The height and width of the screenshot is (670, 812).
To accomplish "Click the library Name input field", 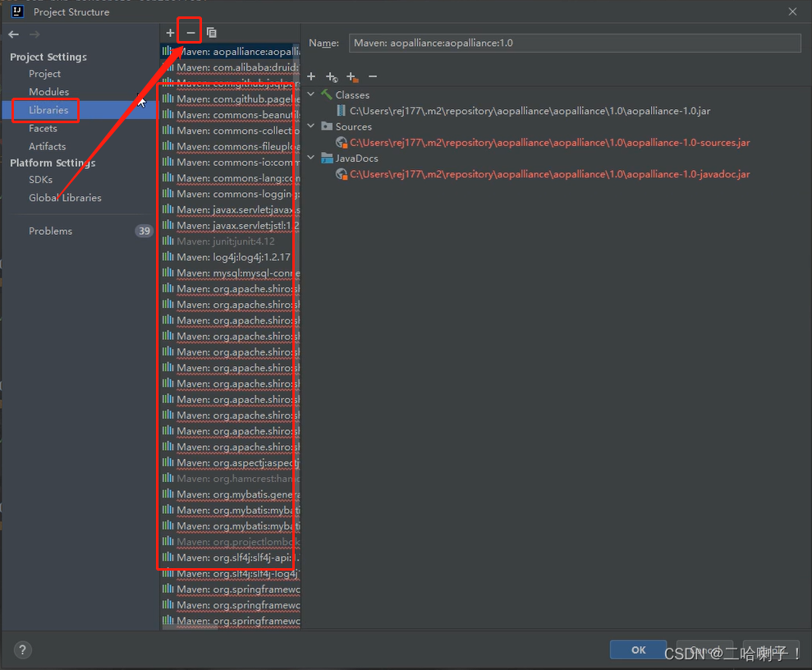I will pos(575,43).
